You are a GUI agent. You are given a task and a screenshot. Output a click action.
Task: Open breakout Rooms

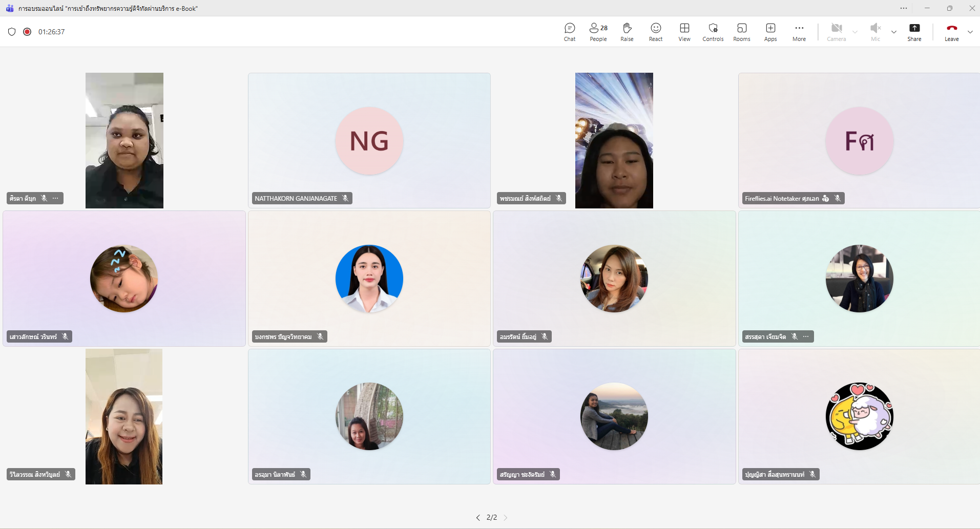pyautogui.click(x=741, y=32)
